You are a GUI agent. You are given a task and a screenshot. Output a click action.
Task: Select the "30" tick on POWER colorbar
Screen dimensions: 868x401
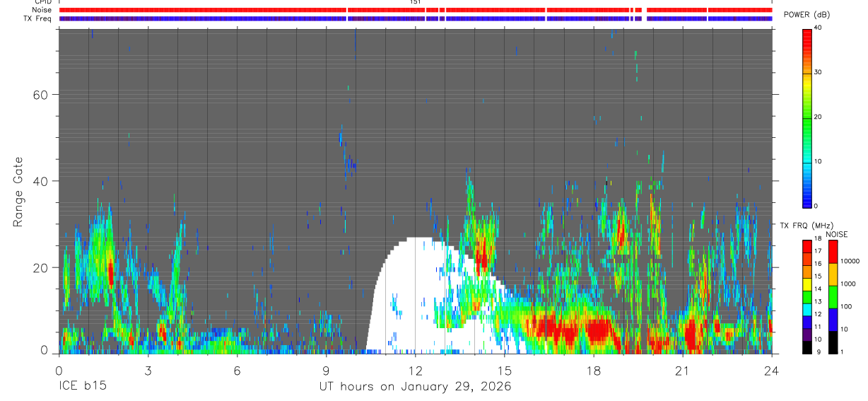(818, 72)
